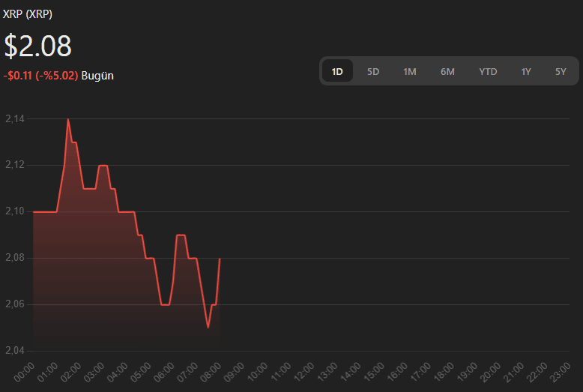Select the YTD range tab

[x=488, y=71]
